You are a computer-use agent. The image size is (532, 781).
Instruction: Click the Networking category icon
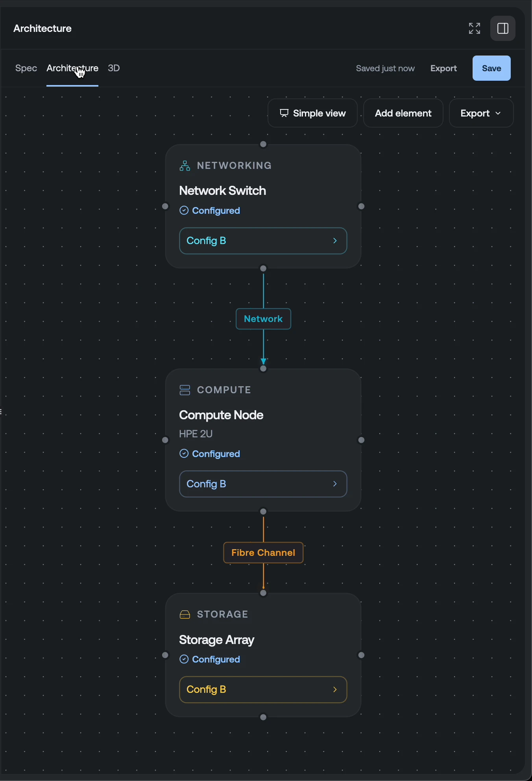pos(185,166)
